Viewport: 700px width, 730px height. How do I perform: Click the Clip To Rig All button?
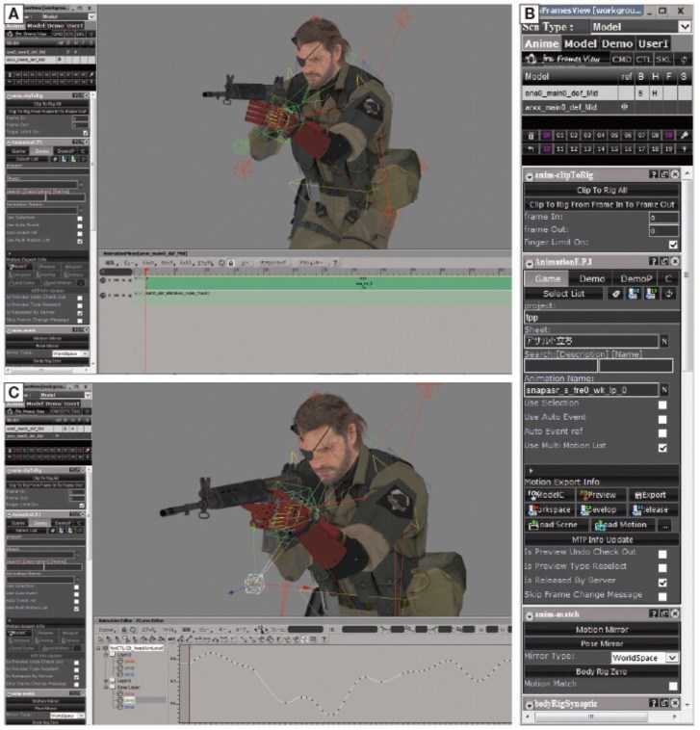602,190
